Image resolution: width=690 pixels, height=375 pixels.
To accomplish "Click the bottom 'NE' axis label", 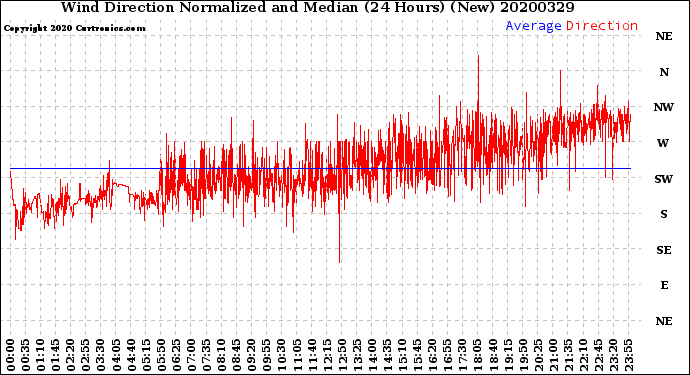I will click(x=664, y=321).
